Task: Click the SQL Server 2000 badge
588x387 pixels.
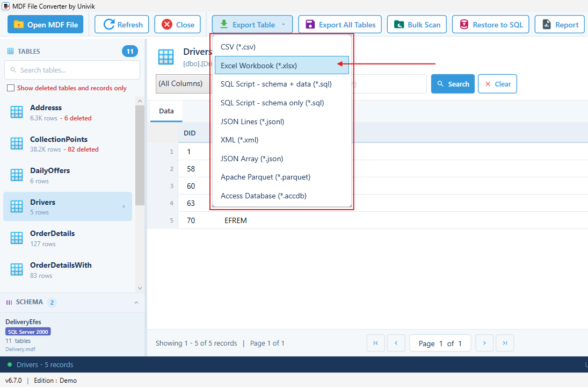Action: click(x=28, y=332)
